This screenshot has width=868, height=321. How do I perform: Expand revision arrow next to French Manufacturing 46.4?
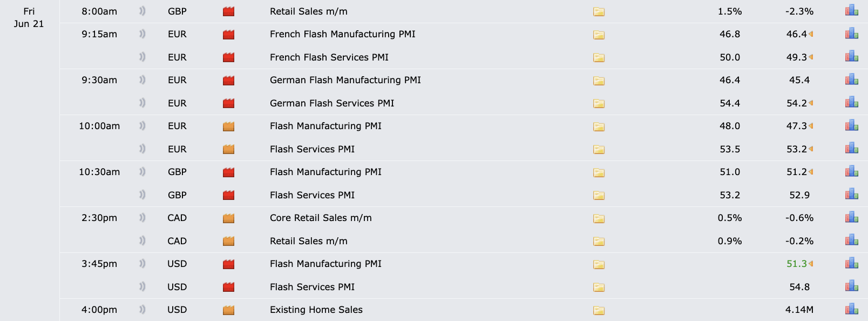point(811,34)
